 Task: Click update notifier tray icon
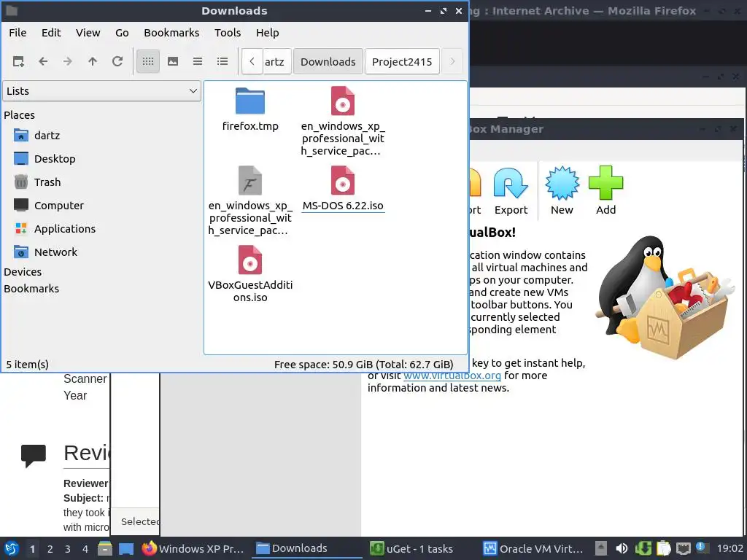(x=703, y=548)
